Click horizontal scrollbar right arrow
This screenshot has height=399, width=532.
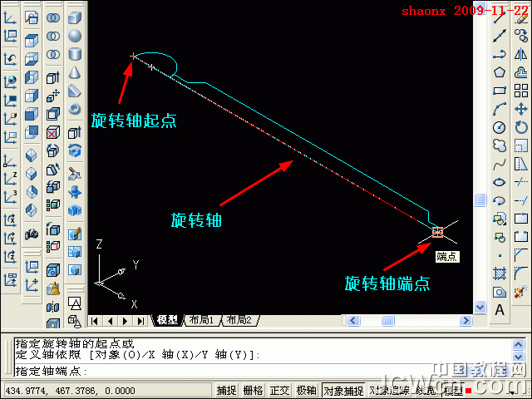click(465, 320)
